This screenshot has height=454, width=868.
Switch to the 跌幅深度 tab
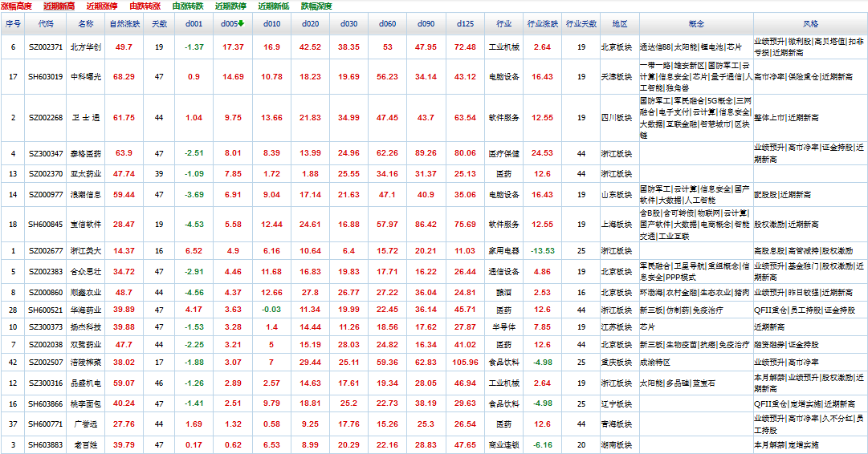[x=316, y=6]
